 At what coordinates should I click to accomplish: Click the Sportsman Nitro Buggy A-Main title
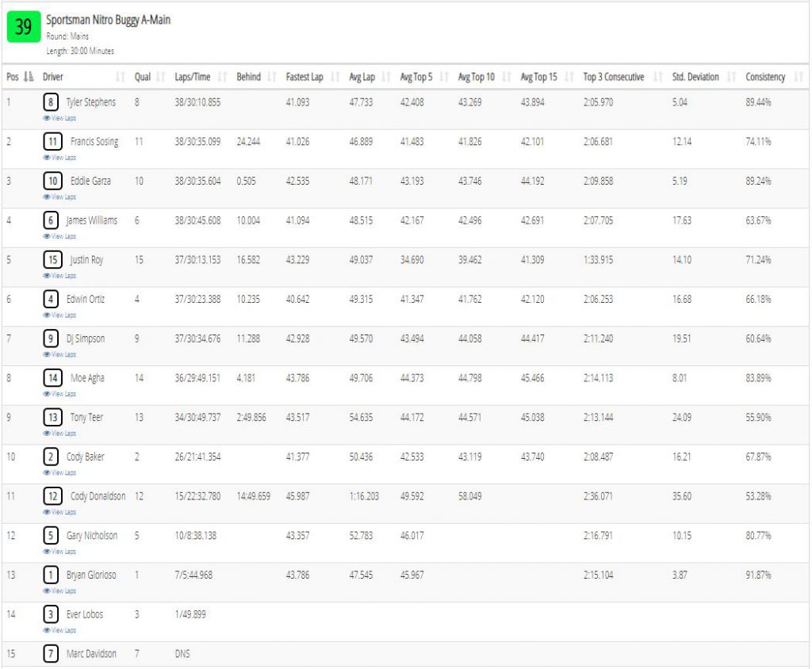[108, 20]
